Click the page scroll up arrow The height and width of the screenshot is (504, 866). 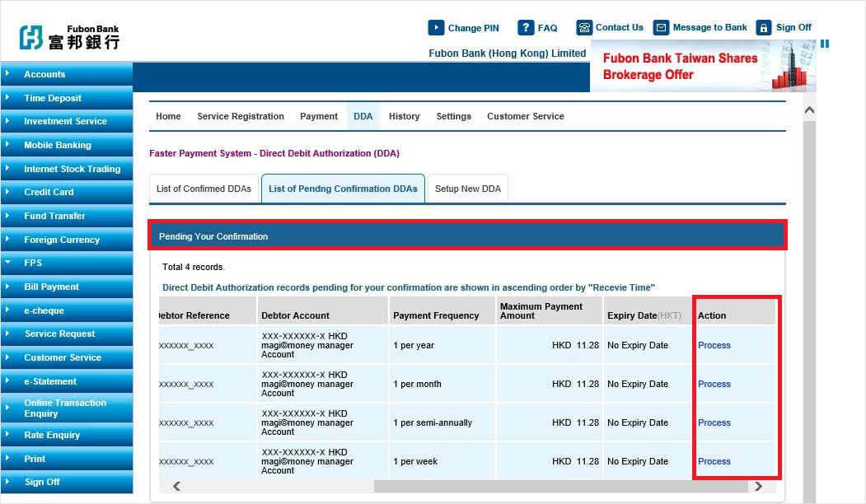[810, 110]
